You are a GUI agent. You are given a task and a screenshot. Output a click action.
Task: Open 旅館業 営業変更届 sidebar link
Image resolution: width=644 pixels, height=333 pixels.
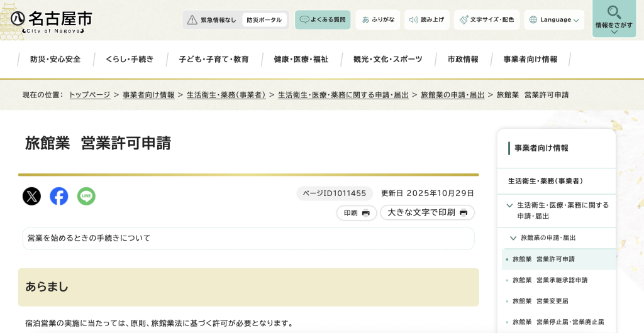[540, 301]
